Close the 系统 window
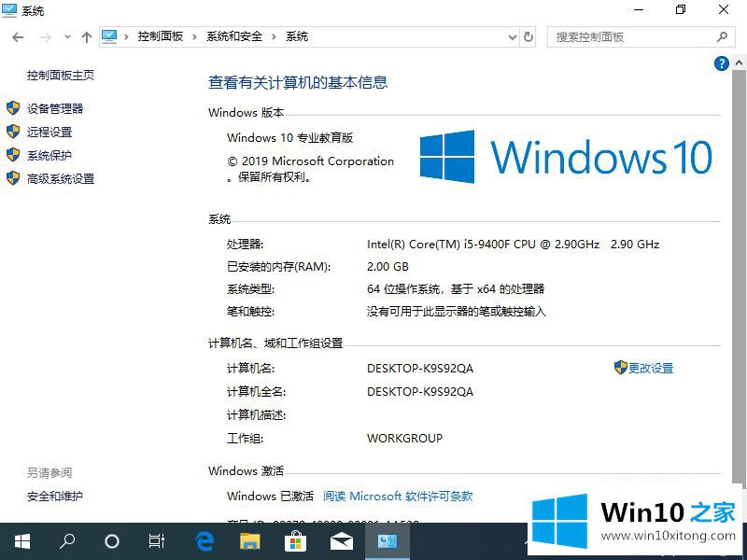The width and height of the screenshot is (747, 560). (x=723, y=9)
